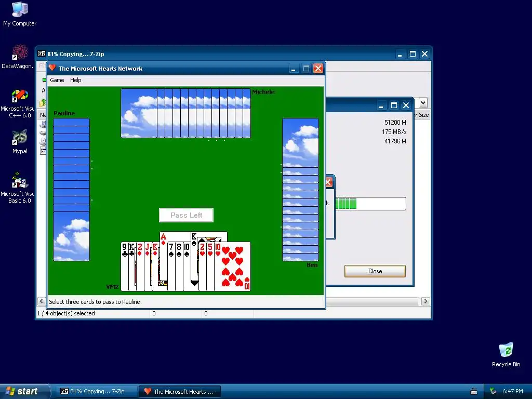Viewport: 532px width, 399px height.
Task: Open the Recycle Bin
Action: click(x=506, y=354)
